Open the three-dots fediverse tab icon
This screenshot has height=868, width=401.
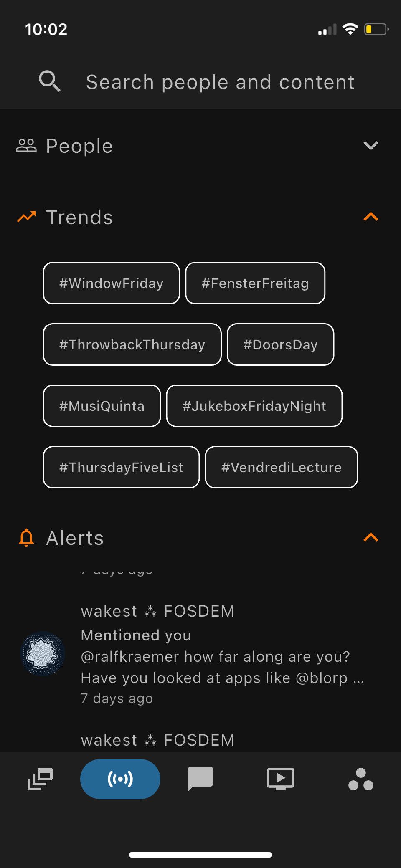tap(361, 779)
